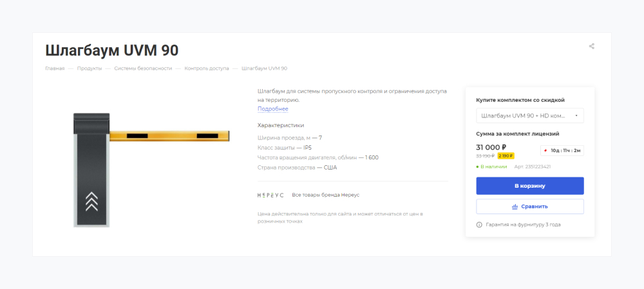Click the article number Арт. 2351223421

(533, 166)
